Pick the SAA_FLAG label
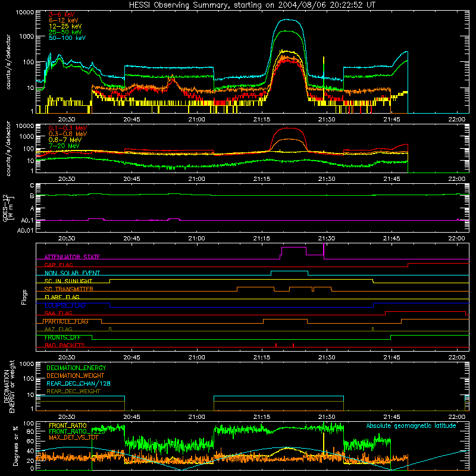The width and height of the screenshot is (476, 476). [58, 313]
